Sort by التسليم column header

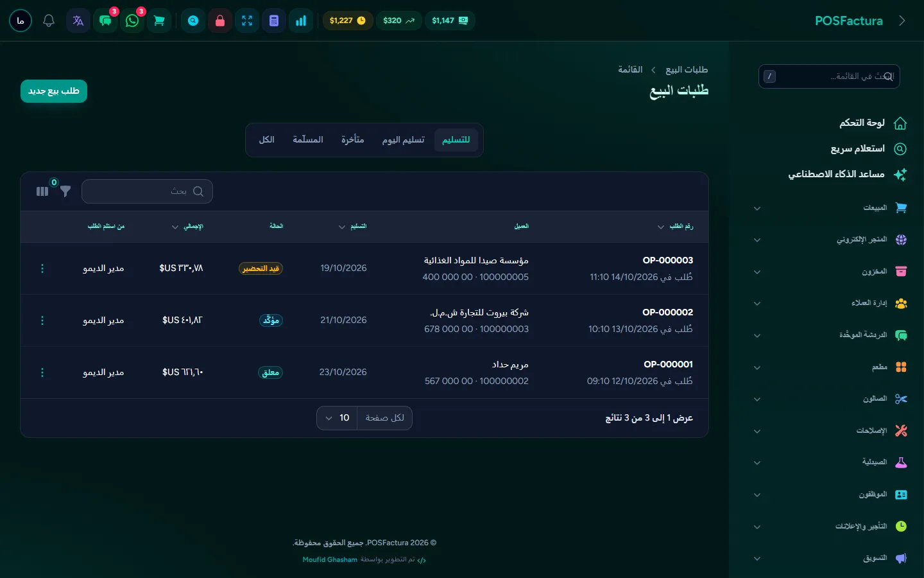click(x=353, y=227)
